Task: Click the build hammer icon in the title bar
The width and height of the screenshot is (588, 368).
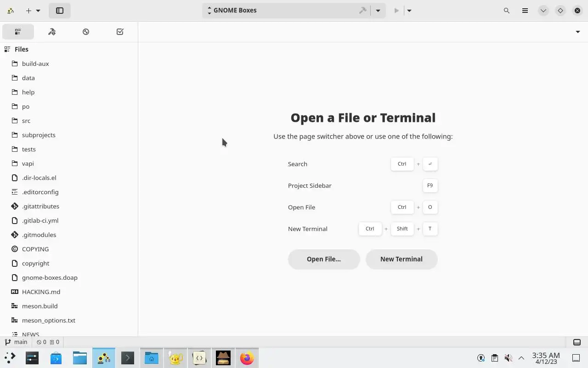Action: [362, 11]
